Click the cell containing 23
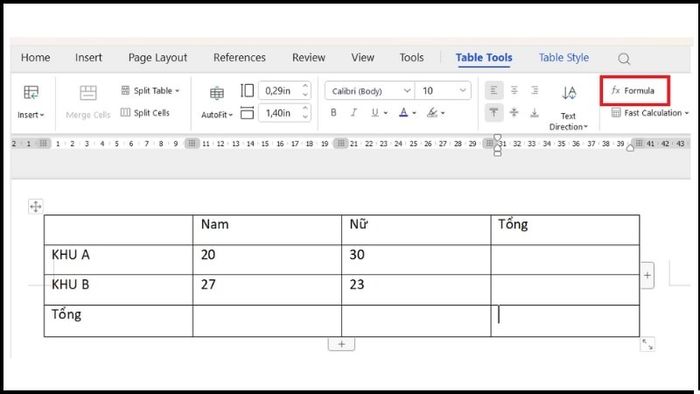The height and width of the screenshot is (394, 700). [416, 290]
